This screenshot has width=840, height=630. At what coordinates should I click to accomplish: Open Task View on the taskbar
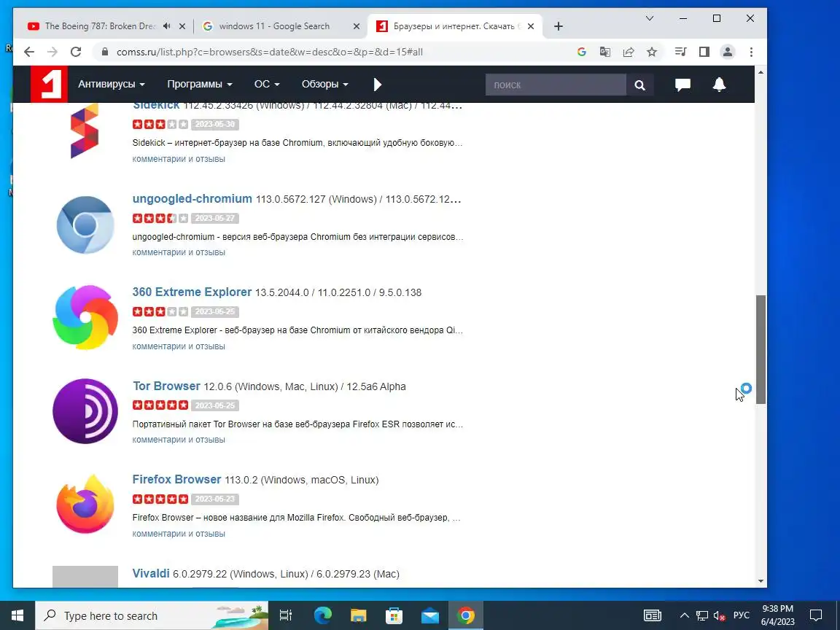286,615
